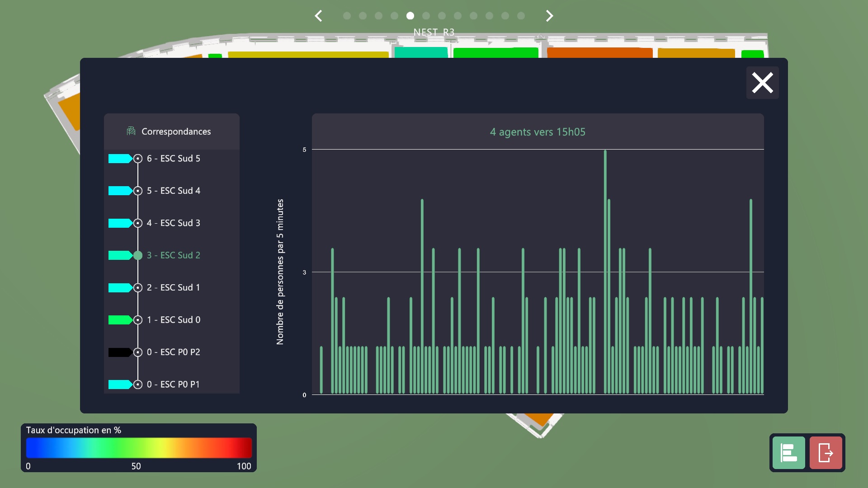This screenshot has height=488, width=868.
Task: Click the occupancy rate color gradient bar
Action: click(139, 448)
